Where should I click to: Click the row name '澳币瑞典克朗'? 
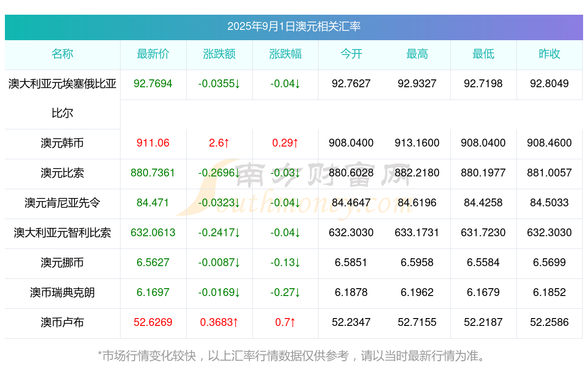pos(62,293)
